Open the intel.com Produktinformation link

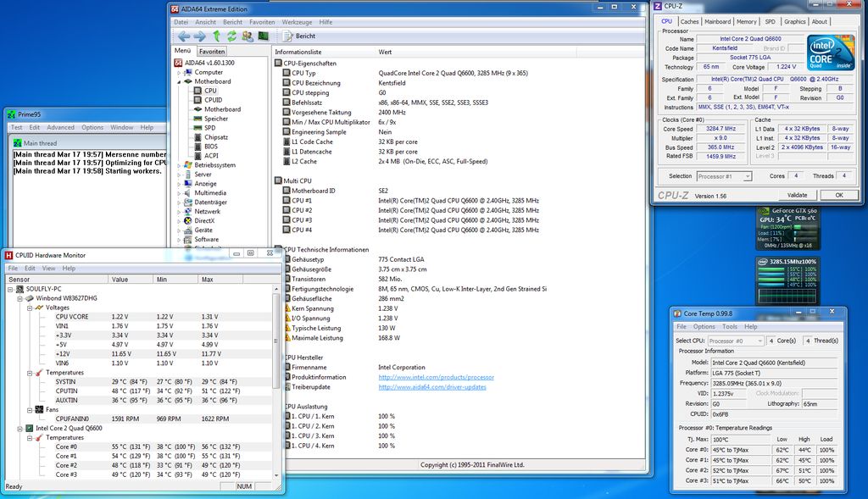[x=437, y=377]
